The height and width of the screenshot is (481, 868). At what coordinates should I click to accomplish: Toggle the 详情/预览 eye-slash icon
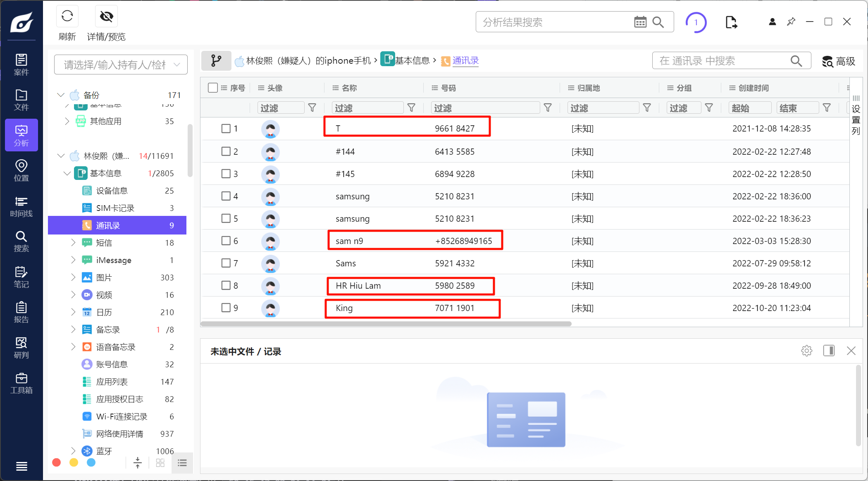coord(106,17)
